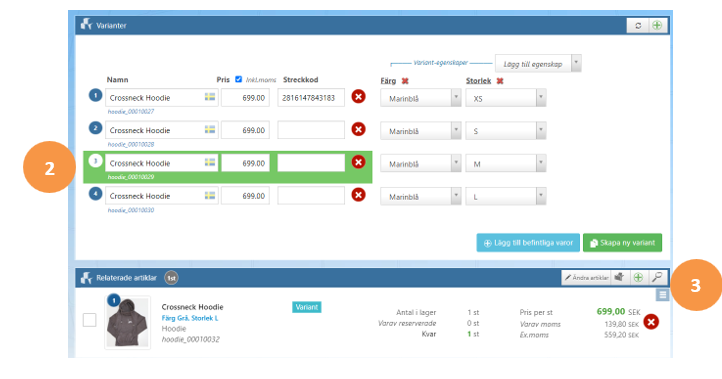The image size is (722, 379).
Task: Click barcode field with 2816147843183
Action: click(311, 98)
